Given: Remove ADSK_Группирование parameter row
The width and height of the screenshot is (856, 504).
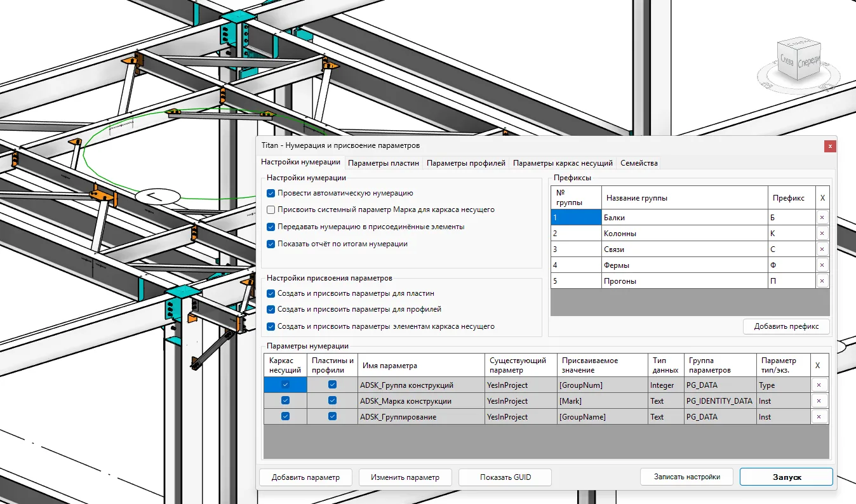Looking at the screenshot, I should pyautogui.click(x=819, y=417).
